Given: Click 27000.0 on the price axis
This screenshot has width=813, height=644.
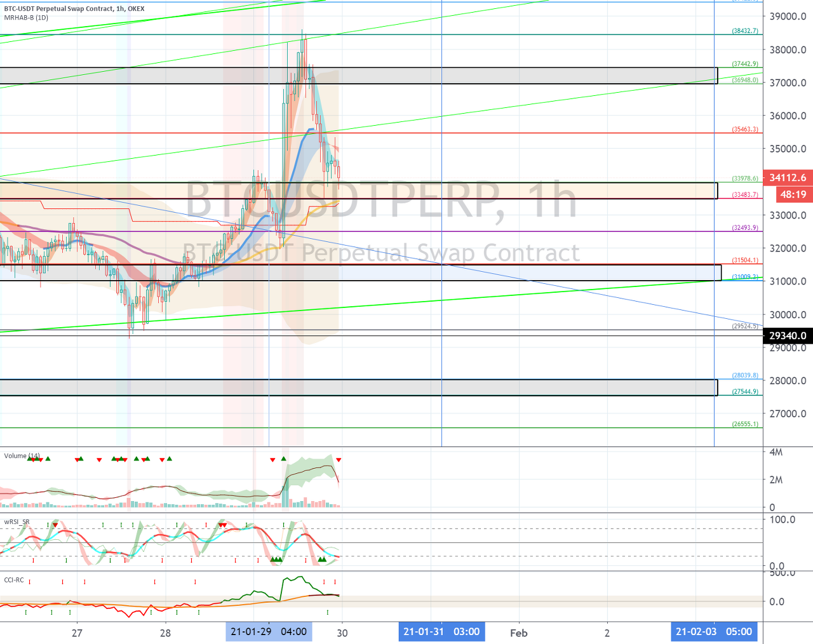Looking at the screenshot, I should coord(788,413).
